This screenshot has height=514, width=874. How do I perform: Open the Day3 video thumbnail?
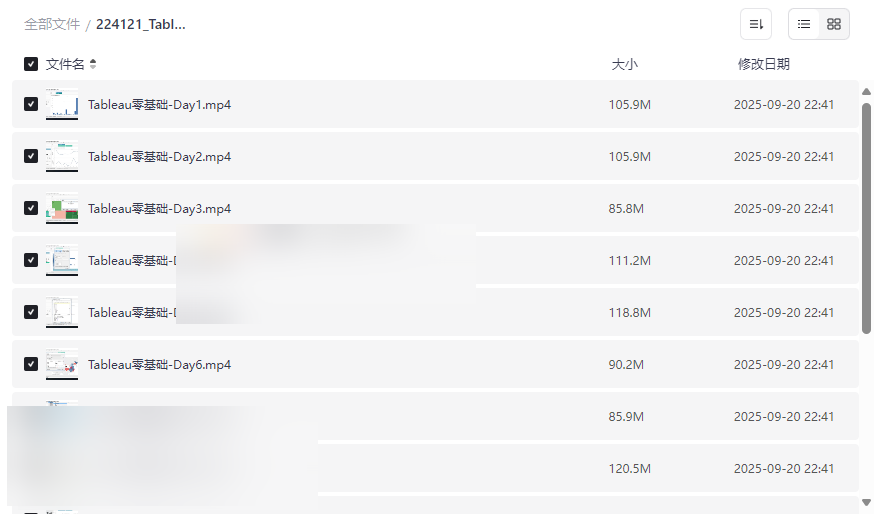click(62, 208)
